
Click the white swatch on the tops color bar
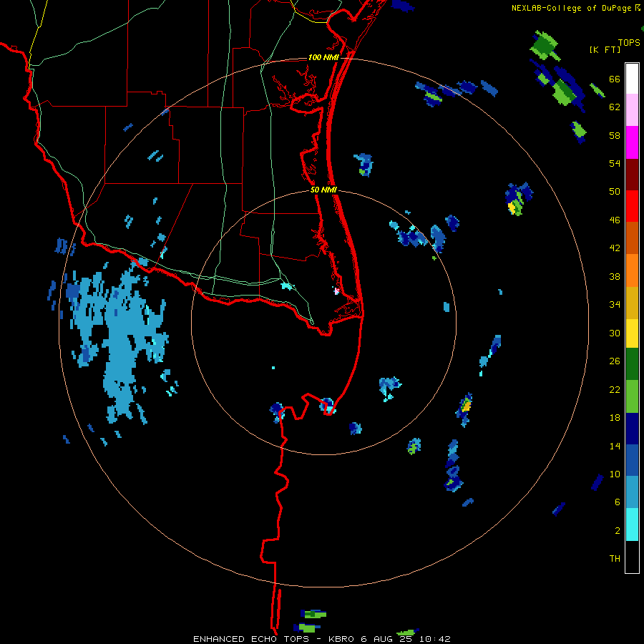click(632, 79)
